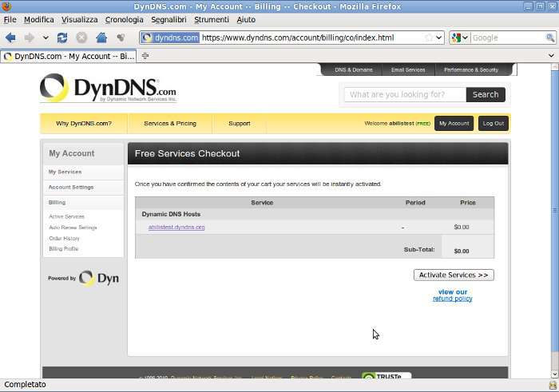View the refund policy link

click(x=452, y=299)
